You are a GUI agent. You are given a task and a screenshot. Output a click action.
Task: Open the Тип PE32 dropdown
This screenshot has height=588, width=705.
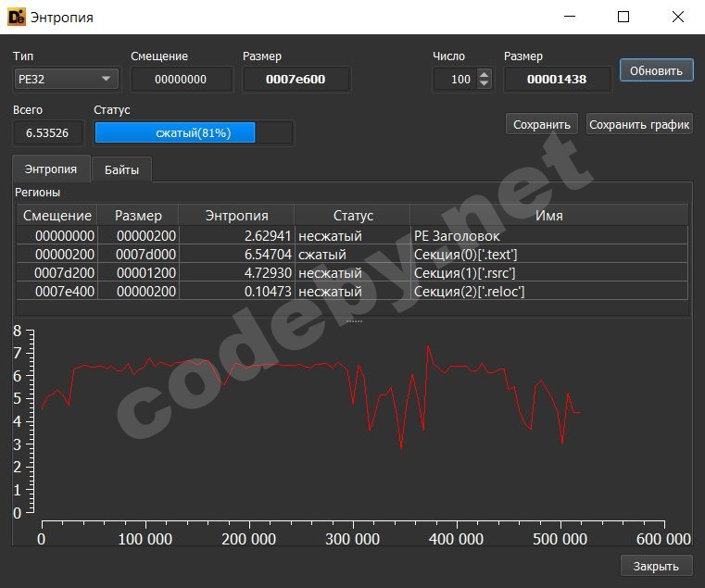(67, 80)
